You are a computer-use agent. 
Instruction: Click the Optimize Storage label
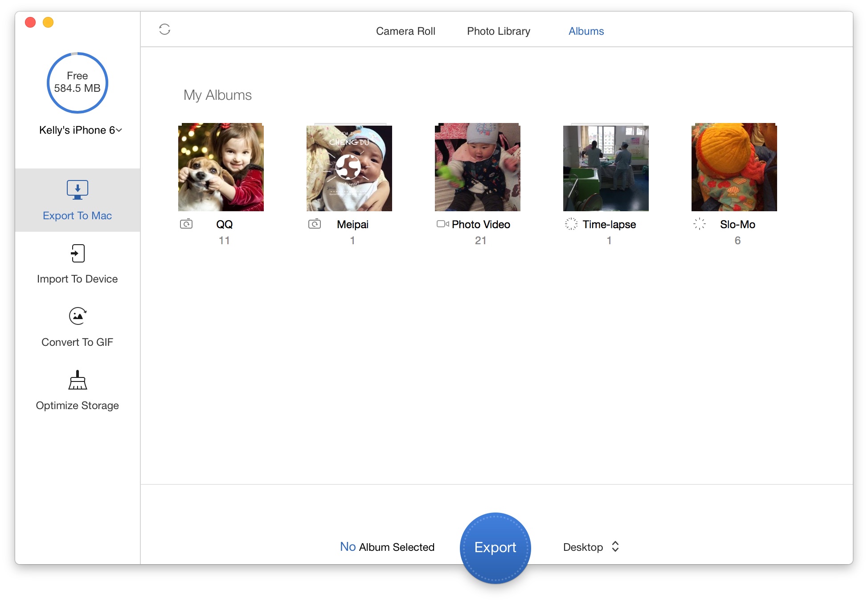(78, 406)
